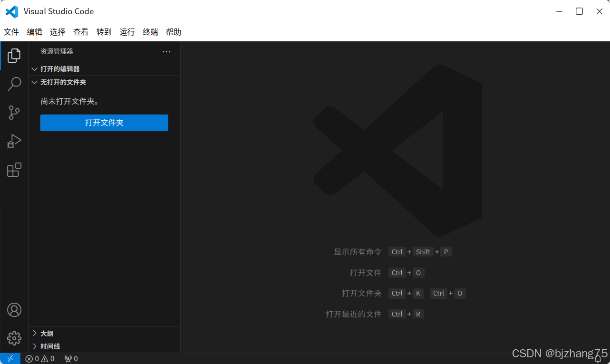Open the 转到 menu
610x364 pixels.
[x=104, y=32]
